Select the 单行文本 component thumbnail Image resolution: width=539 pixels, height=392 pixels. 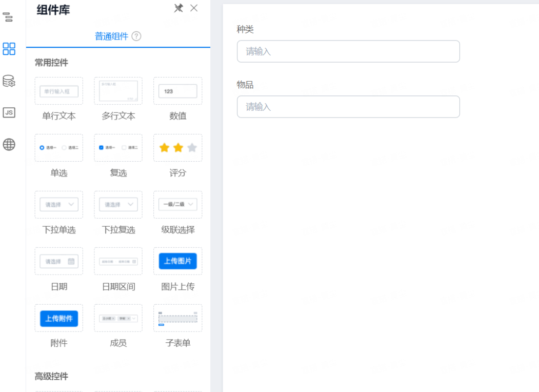(59, 91)
